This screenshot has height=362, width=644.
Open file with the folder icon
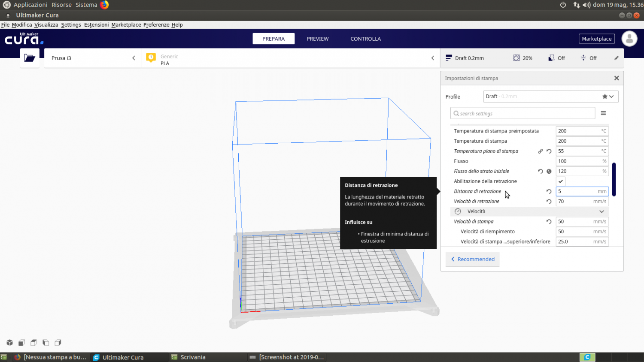30,58
